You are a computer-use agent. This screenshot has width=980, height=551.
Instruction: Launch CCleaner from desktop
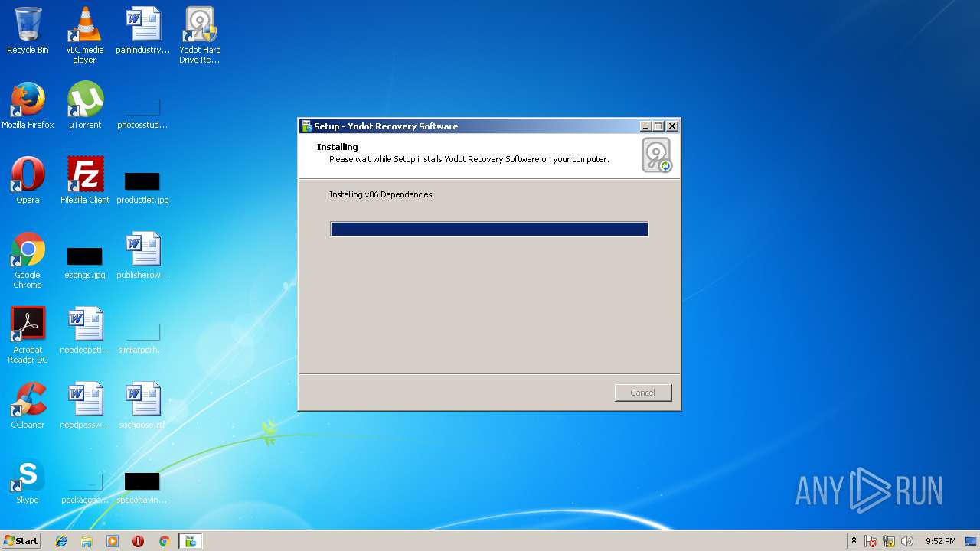[x=28, y=406]
